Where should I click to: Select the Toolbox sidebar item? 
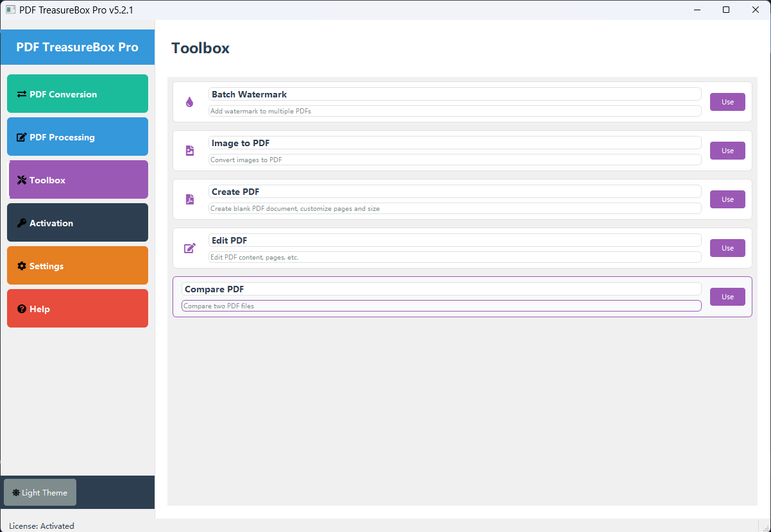78,179
